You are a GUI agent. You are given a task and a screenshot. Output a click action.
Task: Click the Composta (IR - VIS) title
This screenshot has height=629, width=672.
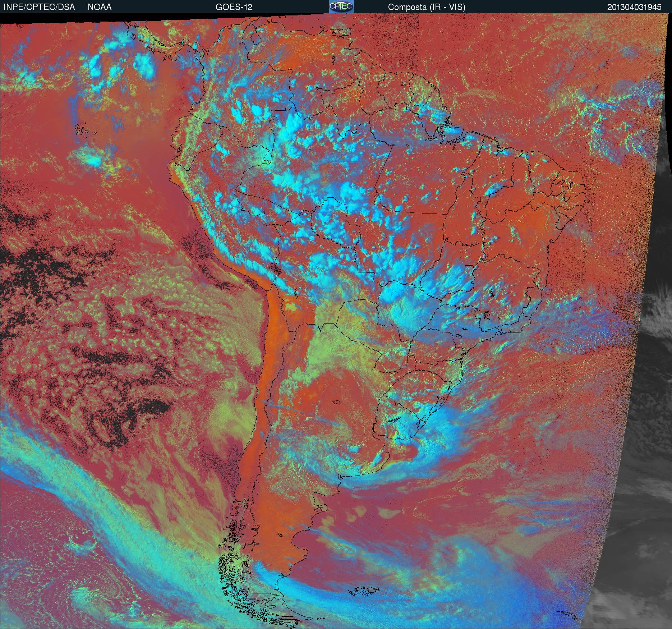pos(427,7)
